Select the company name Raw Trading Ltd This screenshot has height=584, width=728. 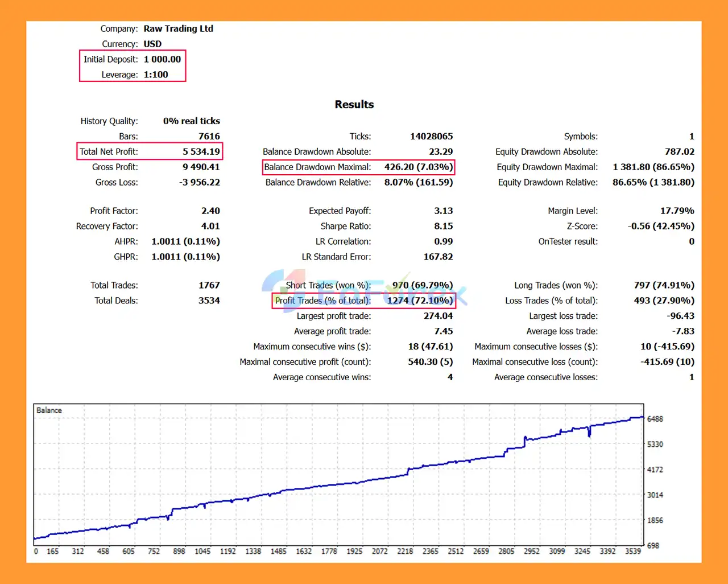pos(178,28)
